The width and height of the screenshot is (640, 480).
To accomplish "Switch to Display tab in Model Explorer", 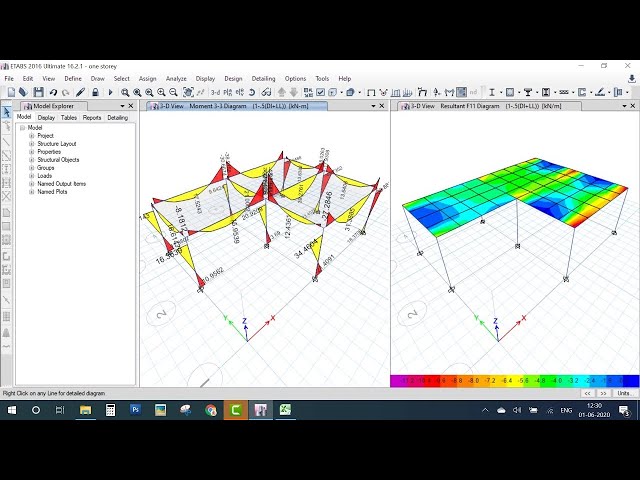I will pyautogui.click(x=46, y=118).
